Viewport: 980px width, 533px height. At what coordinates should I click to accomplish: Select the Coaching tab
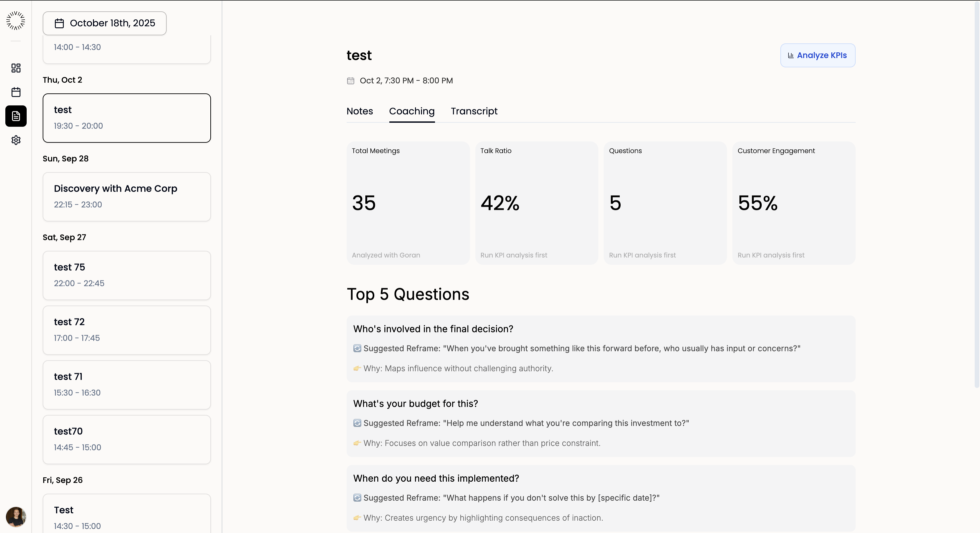[x=412, y=111]
